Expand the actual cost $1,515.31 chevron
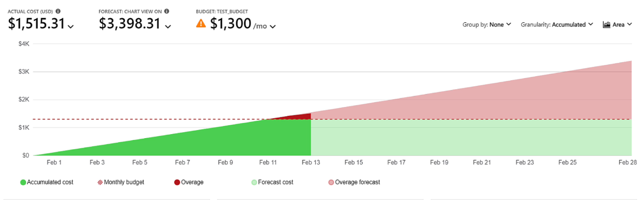 point(70,26)
